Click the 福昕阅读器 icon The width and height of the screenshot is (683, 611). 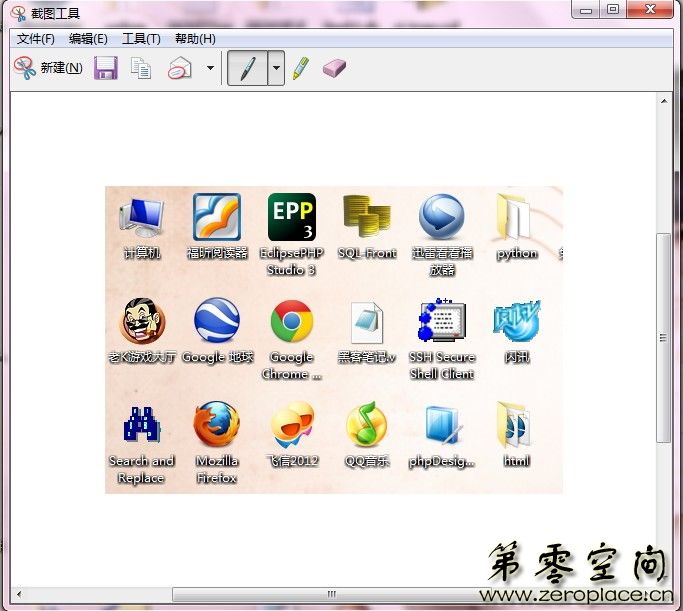217,217
